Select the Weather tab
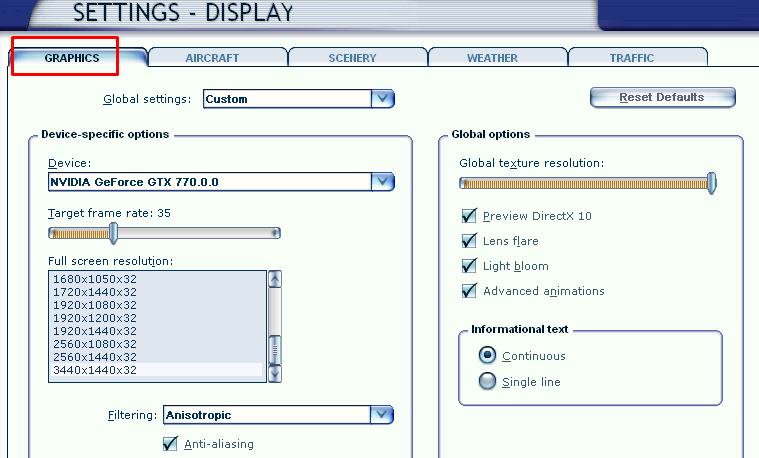759x458 pixels. tap(492, 58)
